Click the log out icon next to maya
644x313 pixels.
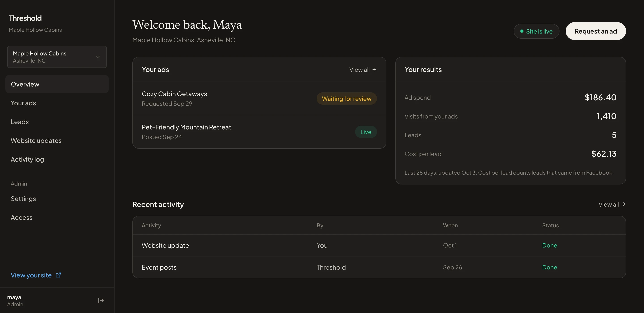[x=100, y=300]
